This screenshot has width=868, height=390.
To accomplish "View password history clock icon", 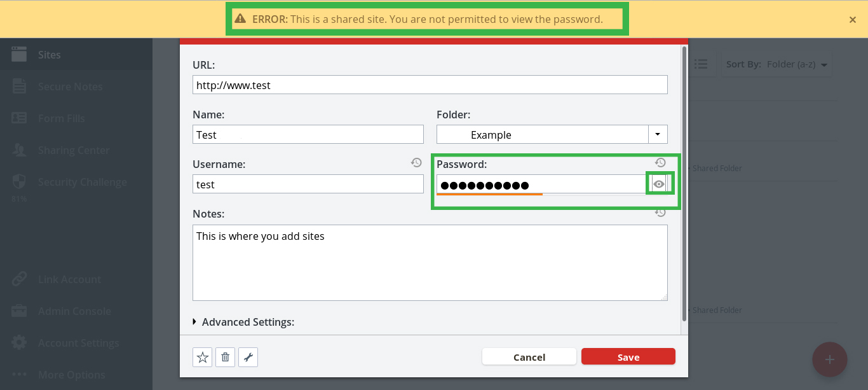I will point(660,163).
